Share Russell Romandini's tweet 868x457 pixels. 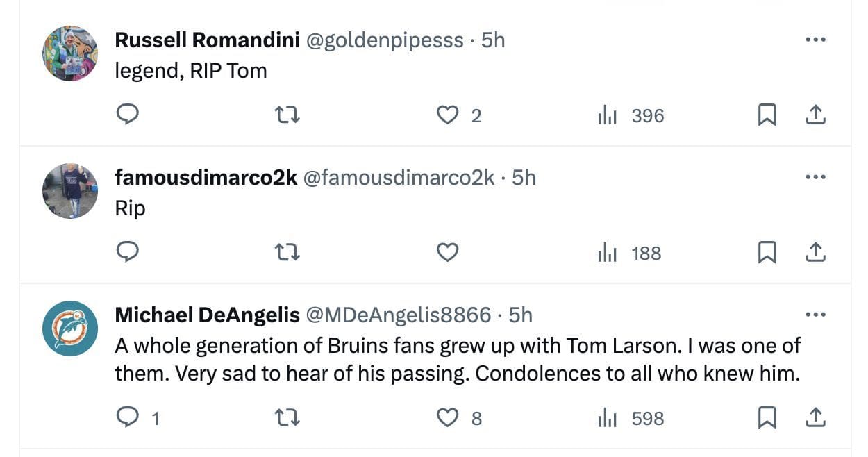click(x=815, y=115)
